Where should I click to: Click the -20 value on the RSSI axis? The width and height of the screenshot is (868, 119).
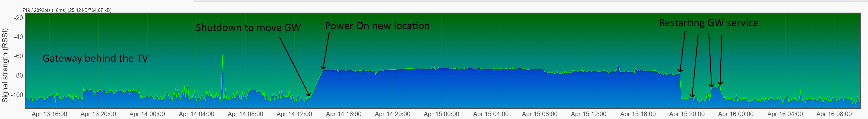(19, 18)
